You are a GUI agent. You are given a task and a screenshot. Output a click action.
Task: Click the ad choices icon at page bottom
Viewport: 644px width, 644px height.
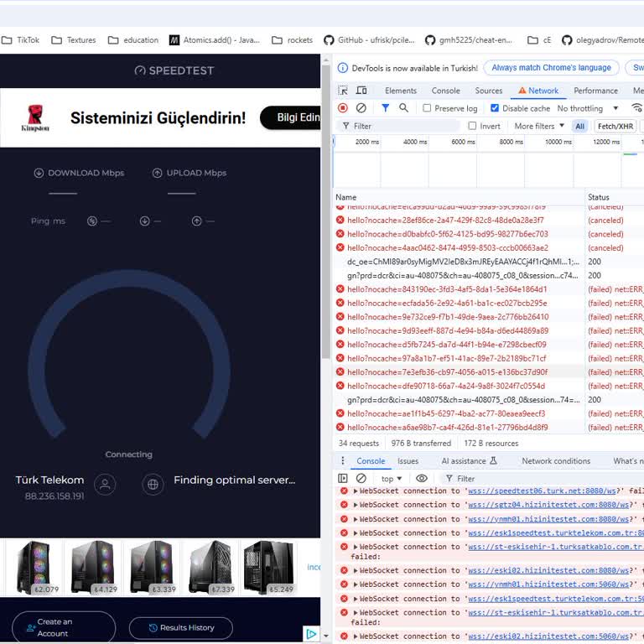tap(311, 634)
